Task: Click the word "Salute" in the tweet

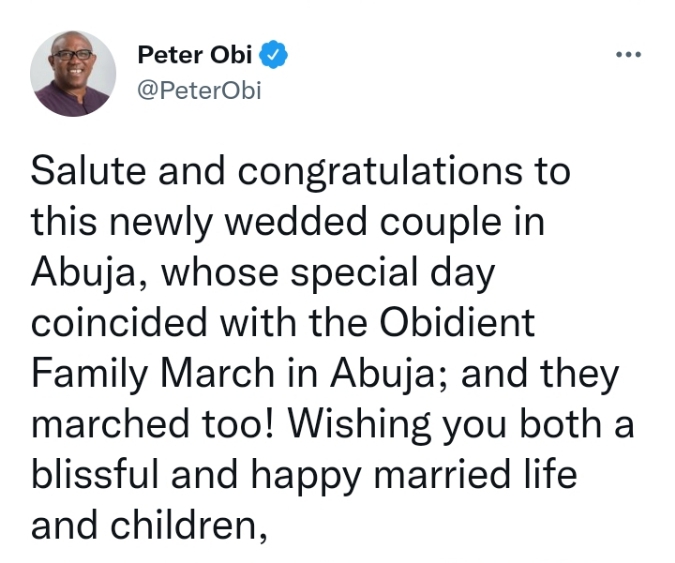Action: point(89,170)
